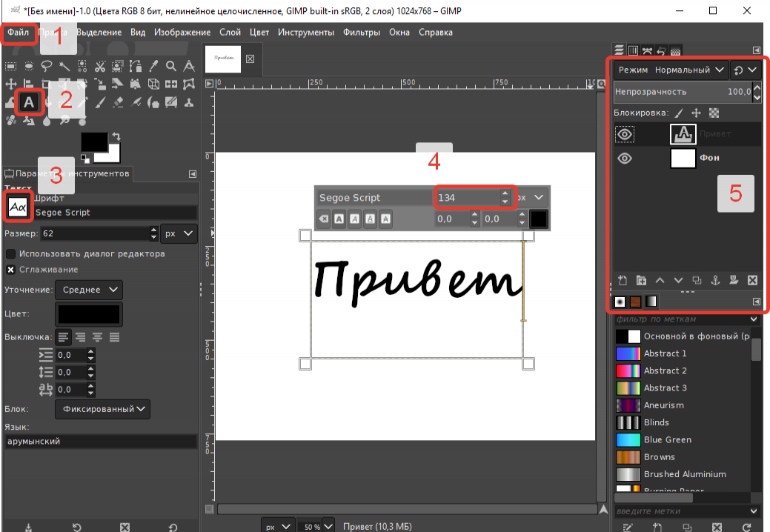Select the Scissors tool
The width and height of the screenshot is (770, 532).
(x=100, y=66)
